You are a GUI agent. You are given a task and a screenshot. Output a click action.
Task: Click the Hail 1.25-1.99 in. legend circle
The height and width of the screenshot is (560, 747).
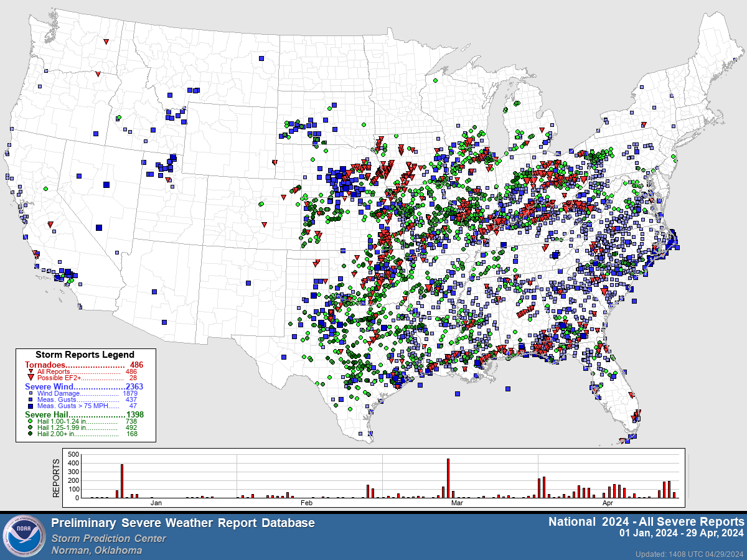coord(31,427)
